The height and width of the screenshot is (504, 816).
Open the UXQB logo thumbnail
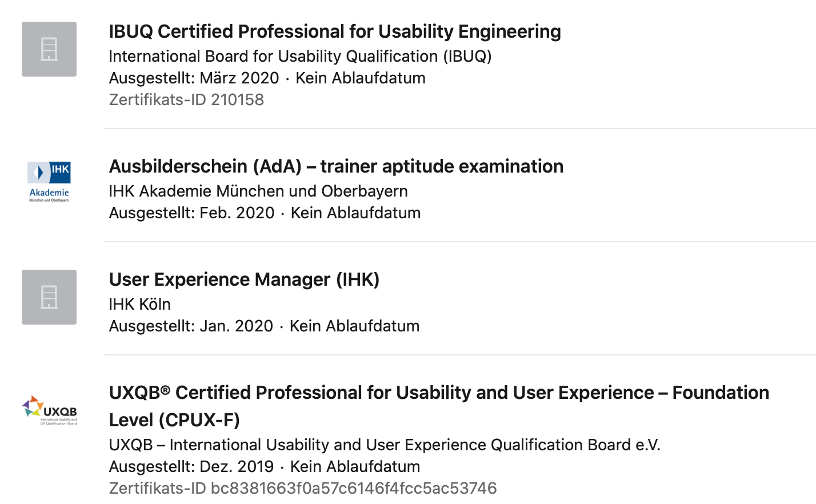(49, 410)
